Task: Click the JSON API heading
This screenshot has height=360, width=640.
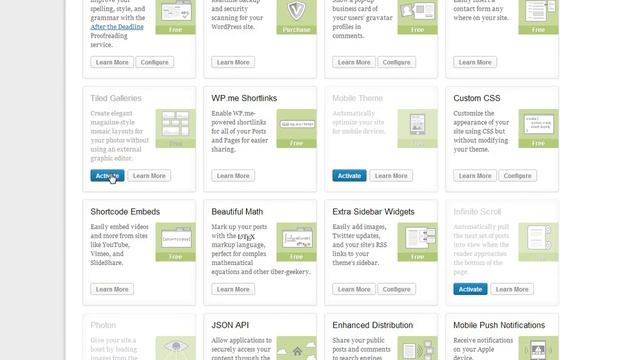Action: [x=230, y=325]
